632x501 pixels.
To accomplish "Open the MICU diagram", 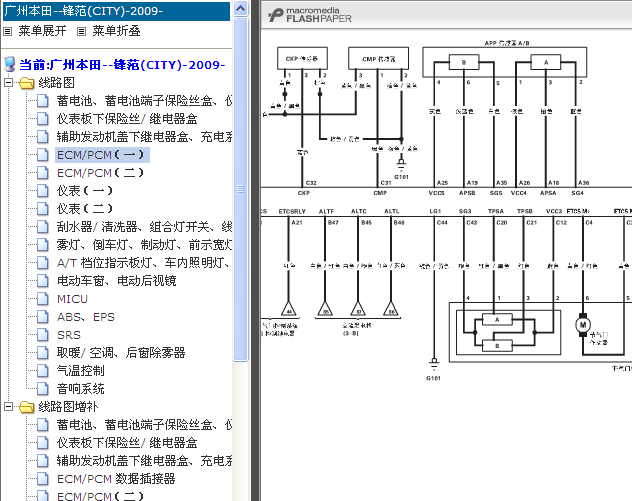I will coord(73,299).
